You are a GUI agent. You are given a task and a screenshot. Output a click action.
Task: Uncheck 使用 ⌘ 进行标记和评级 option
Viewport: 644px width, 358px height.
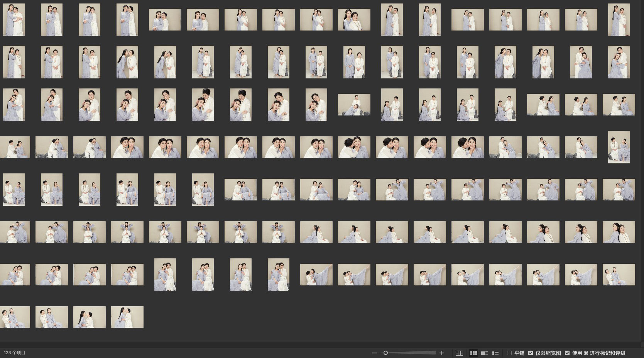point(567,353)
